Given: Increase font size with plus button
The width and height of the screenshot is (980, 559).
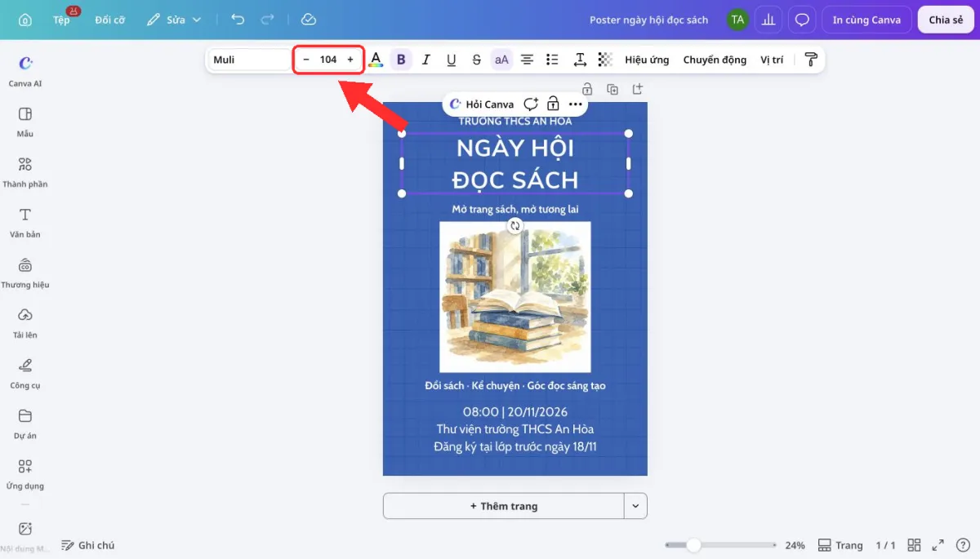Looking at the screenshot, I should click(350, 60).
